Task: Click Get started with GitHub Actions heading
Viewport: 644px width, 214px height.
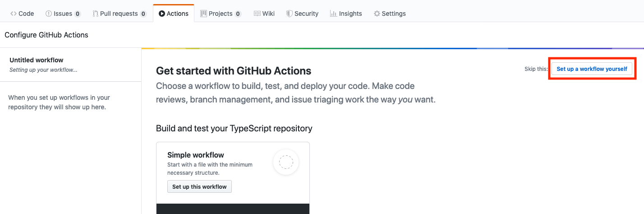Action: pyautogui.click(x=234, y=71)
